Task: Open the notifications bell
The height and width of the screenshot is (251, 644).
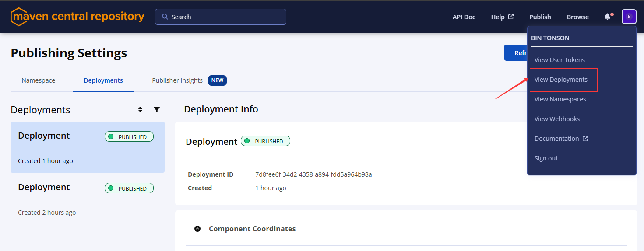Action: click(607, 17)
